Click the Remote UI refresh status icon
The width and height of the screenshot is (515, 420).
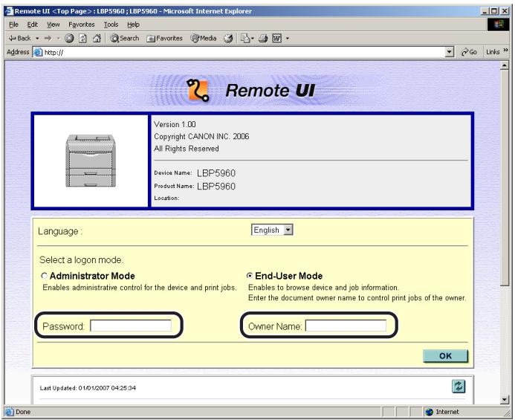(x=459, y=387)
